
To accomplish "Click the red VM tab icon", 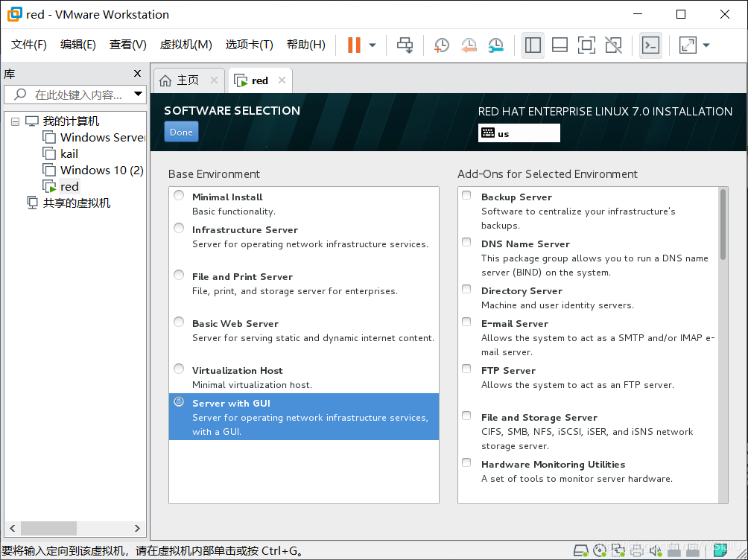I will coord(241,80).
